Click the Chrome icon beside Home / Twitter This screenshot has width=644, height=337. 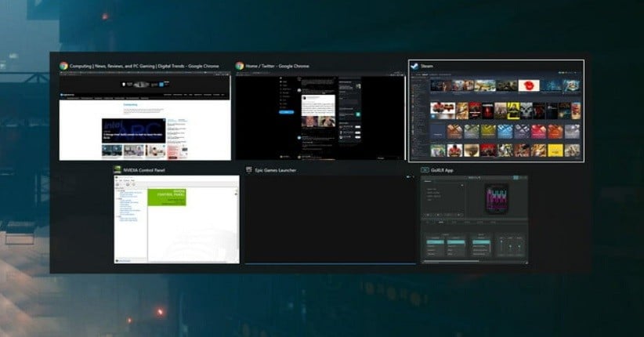[240, 66]
